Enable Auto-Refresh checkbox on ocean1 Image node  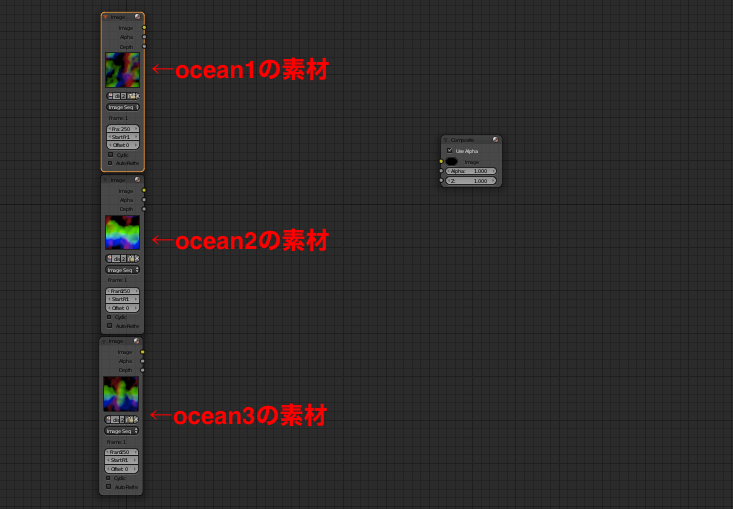tap(110, 163)
